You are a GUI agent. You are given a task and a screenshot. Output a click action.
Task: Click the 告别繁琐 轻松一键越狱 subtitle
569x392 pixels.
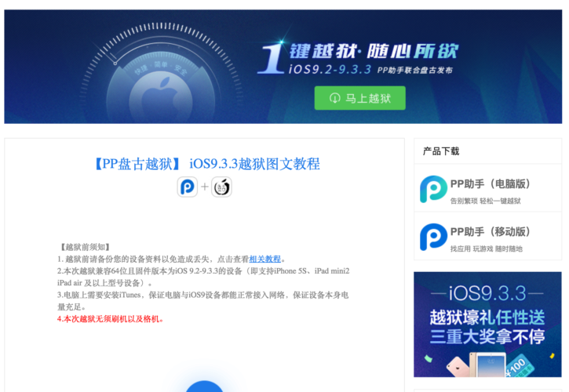tap(486, 201)
